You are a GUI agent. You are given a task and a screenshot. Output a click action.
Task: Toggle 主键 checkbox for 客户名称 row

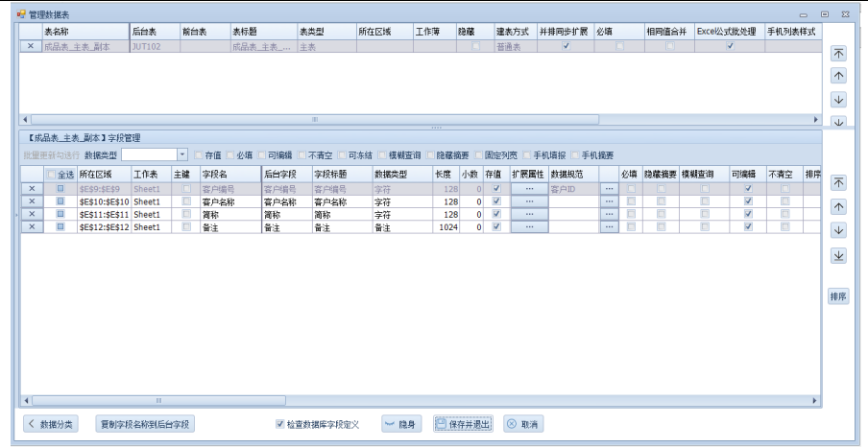pos(186,202)
